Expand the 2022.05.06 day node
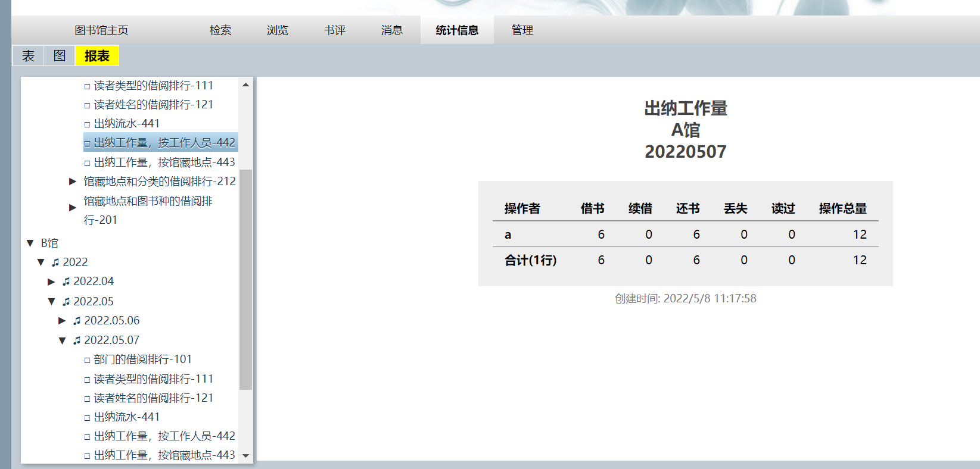This screenshot has width=980, height=469. click(x=63, y=321)
